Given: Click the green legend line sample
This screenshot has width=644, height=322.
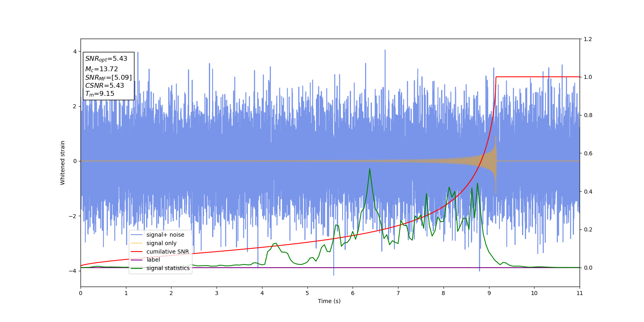Looking at the screenshot, I should (137, 268).
